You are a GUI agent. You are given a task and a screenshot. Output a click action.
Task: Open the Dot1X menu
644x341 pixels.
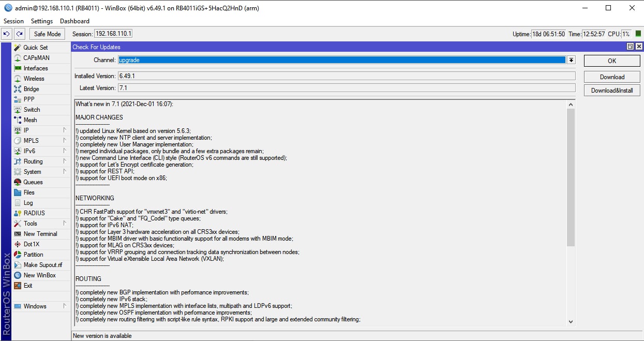pyautogui.click(x=41, y=244)
